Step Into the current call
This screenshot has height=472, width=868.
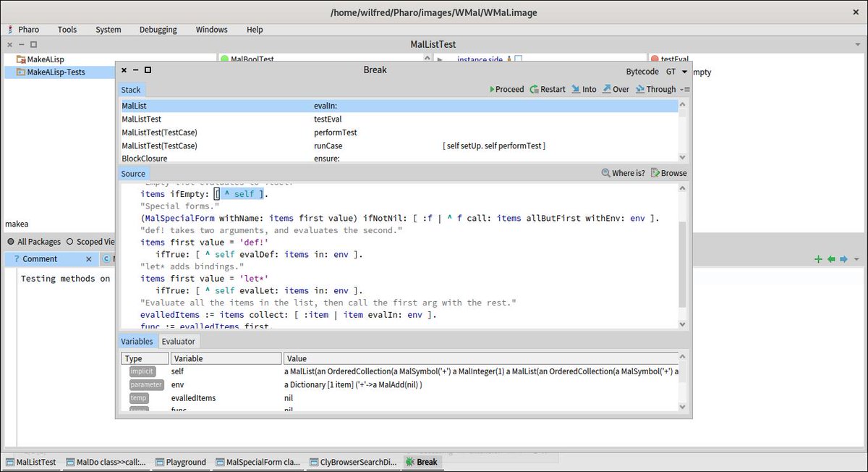pyautogui.click(x=584, y=89)
